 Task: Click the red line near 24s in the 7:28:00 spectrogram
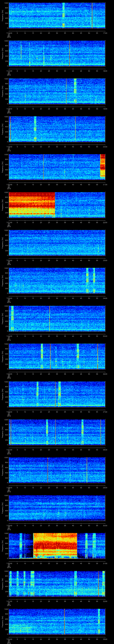(x=48, y=470)
